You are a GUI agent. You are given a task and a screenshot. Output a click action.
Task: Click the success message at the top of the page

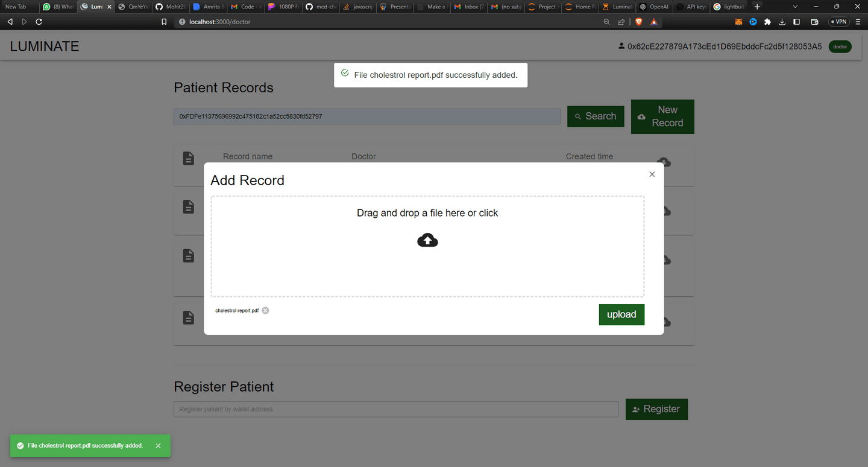click(x=430, y=75)
